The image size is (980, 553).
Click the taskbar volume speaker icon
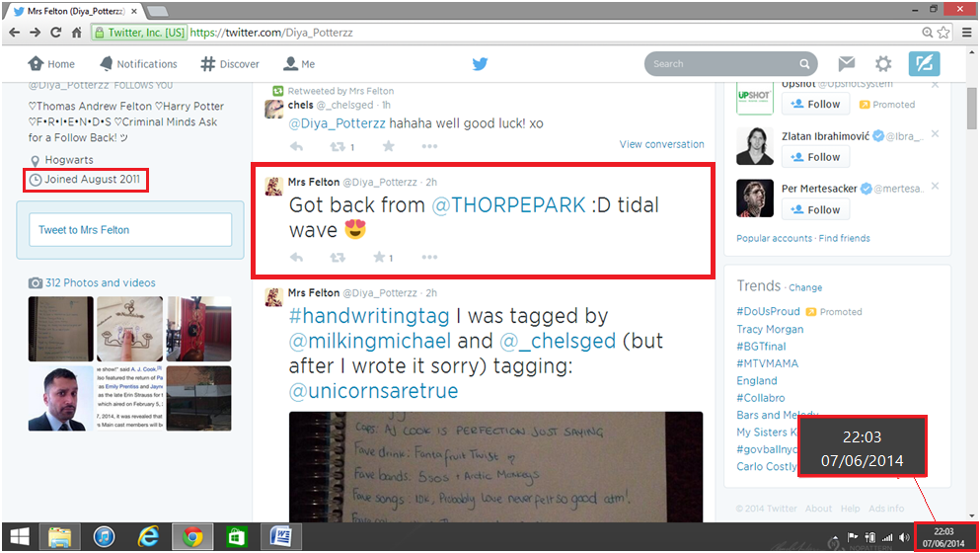[904, 537]
